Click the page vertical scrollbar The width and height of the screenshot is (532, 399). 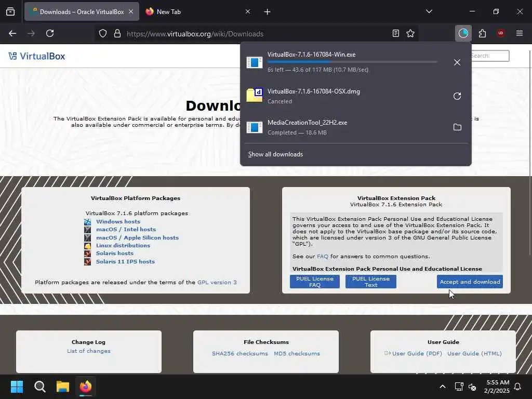[529, 152]
